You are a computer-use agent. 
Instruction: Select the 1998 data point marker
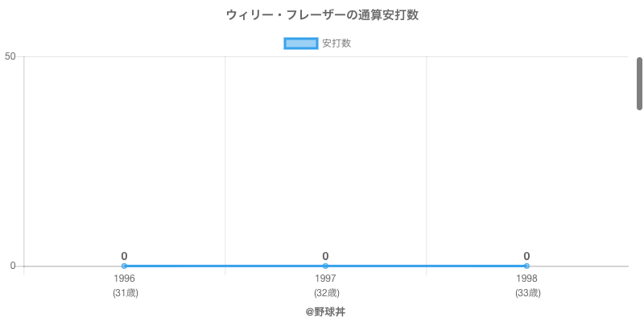pyautogui.click(x=526, y=266)
